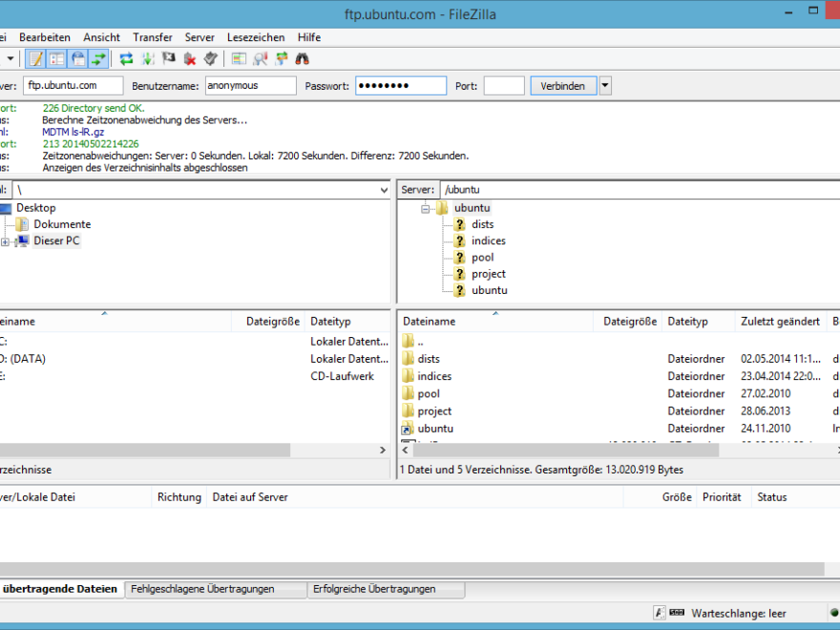Toggle the remote directory tree display
This screenshot has height=630, width=840.
click(77, 59)
